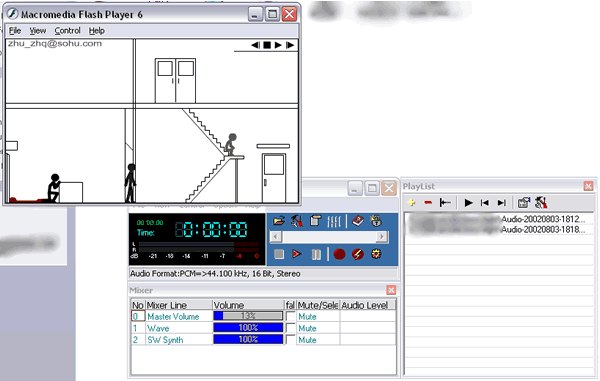
Task: Open the mixer sliders icon in the recorder toolbar
Action: [x=334, y=221]
